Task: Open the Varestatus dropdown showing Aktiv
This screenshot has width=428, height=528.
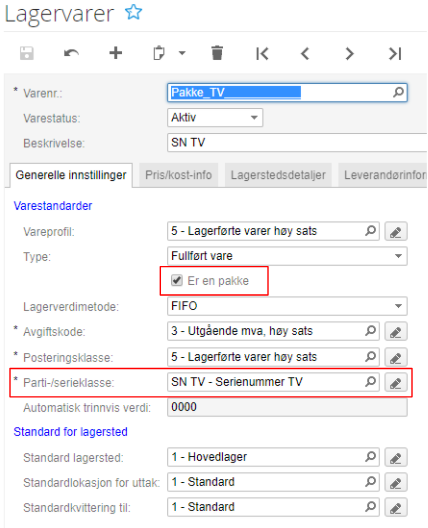Action: click(215, 118)
